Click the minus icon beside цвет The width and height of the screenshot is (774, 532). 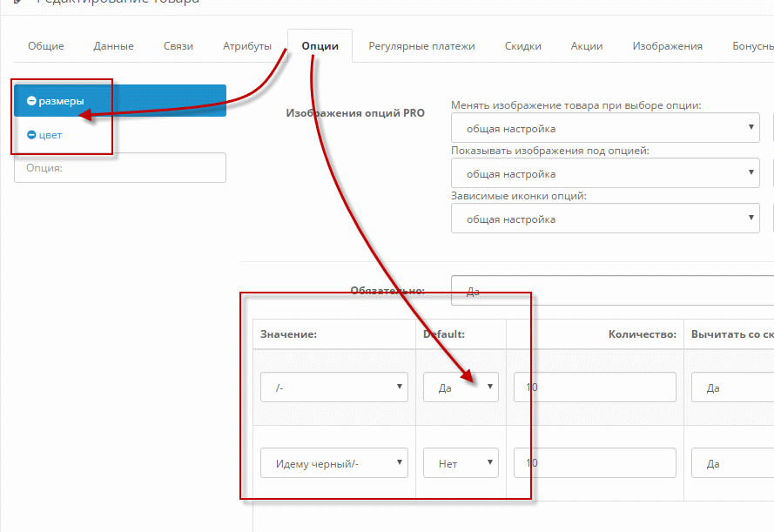31,135
